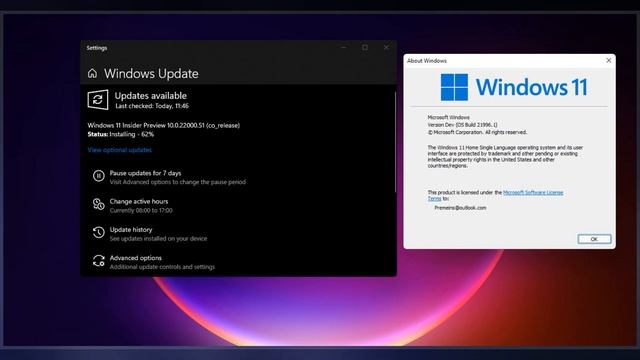Viewport: 640px width, 360px height.
Task: Click the Update history icon
Action: tap(98, 232)
